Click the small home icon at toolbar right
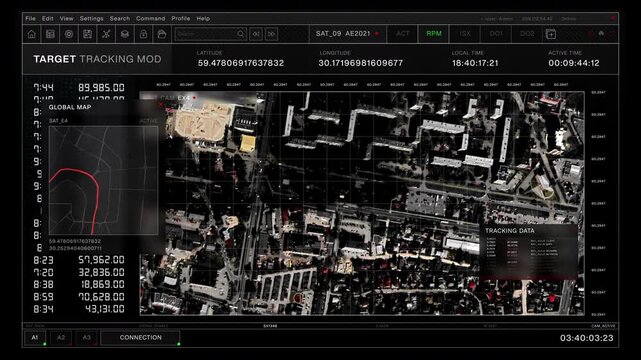 click(601, 34)
